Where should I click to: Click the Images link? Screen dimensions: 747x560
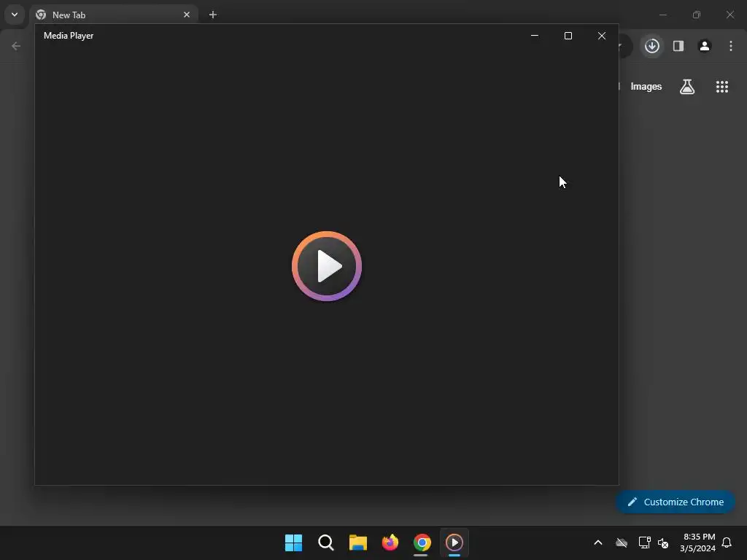646,87
